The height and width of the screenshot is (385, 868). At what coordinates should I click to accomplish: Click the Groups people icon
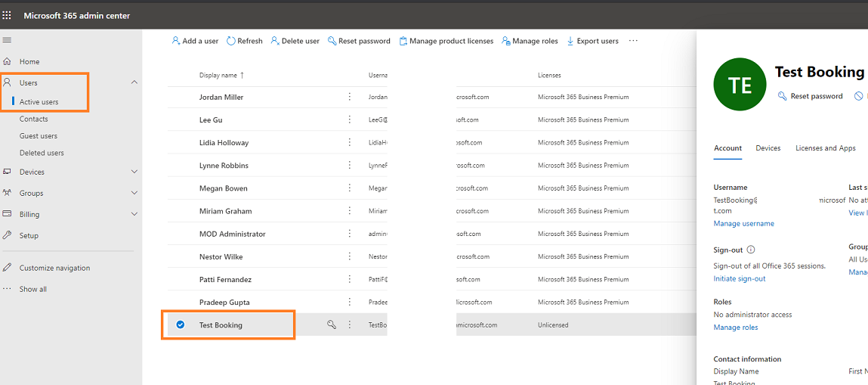(x=8, y=193)
